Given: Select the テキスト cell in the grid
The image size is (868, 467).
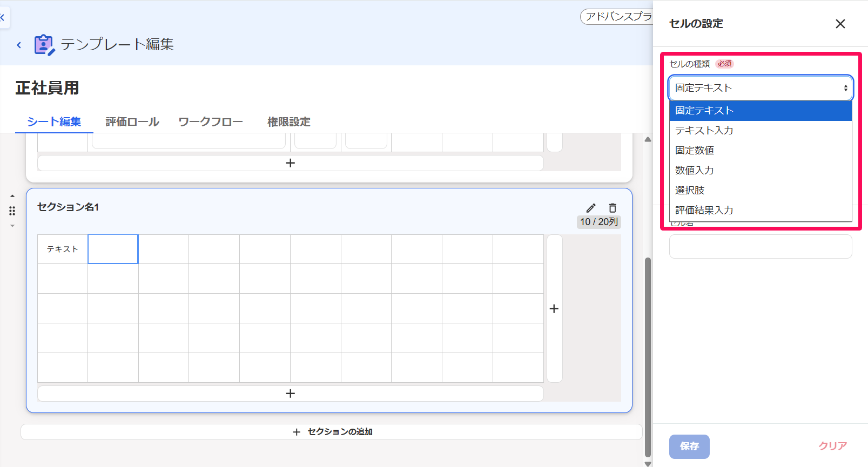Looking at the screenshot, I should pos(63,249).
